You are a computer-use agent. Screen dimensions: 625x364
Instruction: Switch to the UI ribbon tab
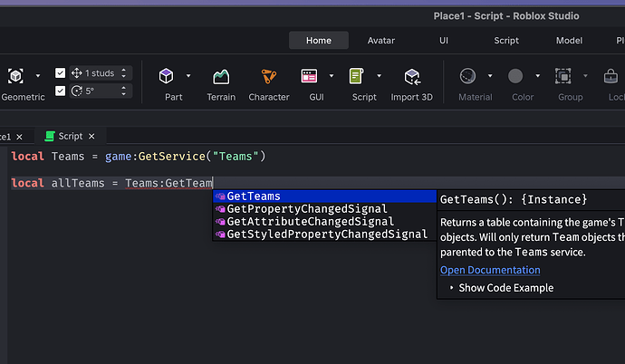click(444, 40)
